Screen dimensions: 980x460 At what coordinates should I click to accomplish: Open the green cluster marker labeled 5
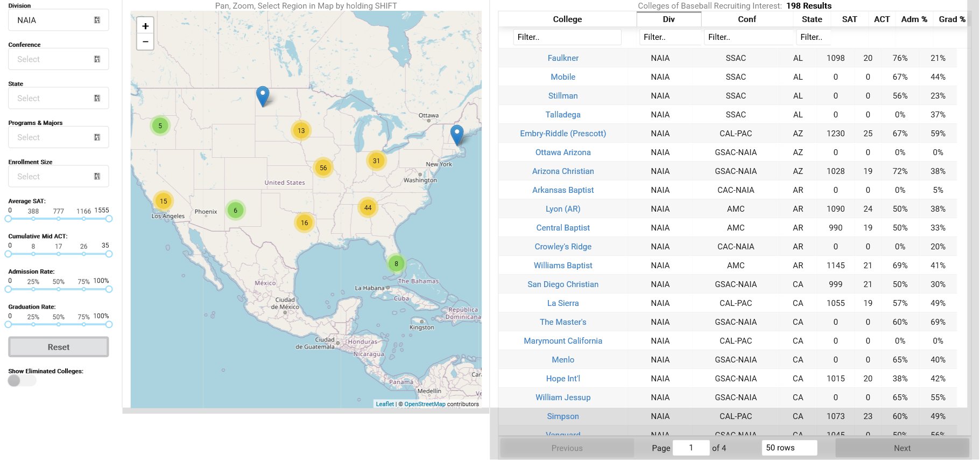coord(160,126)
